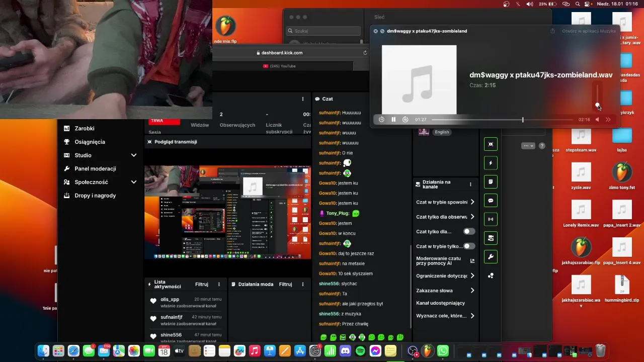Click Filtruj in Lista aktywności panel
This screenshot has width=644, height=362.
coord(202,284)
